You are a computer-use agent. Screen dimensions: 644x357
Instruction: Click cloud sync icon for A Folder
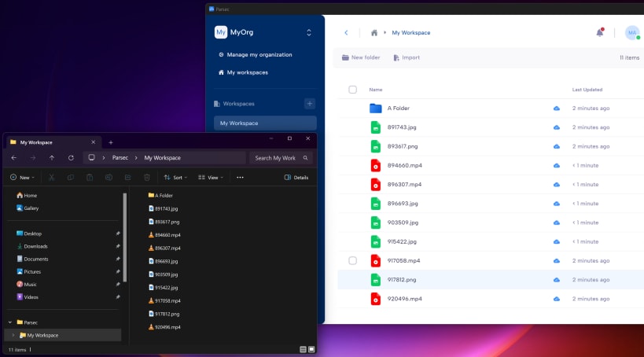click(x=556, y=108)
